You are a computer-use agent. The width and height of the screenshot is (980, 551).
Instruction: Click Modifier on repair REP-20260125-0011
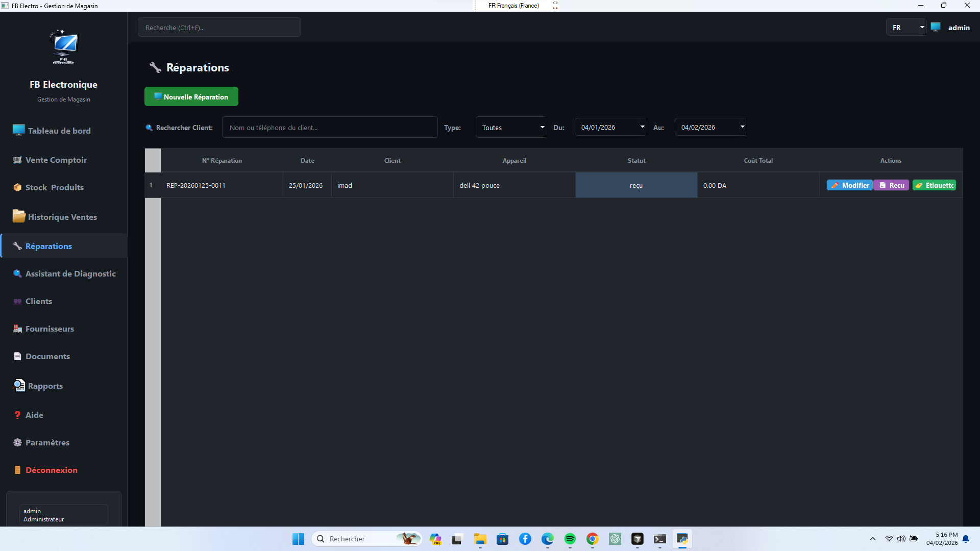(x=849, y=185)
